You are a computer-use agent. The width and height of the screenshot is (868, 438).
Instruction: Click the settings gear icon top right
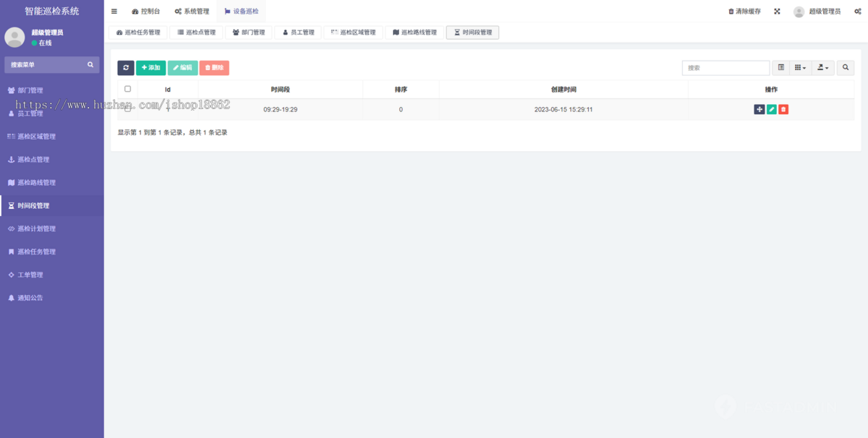coord(858,11)
